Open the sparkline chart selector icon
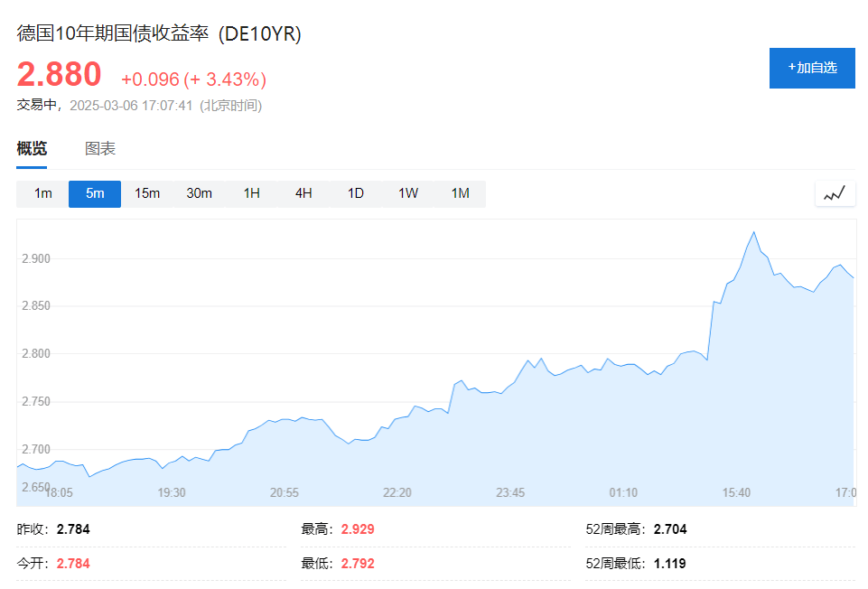The width and height of the screenshot is (868, 589). pyautogui.click(x=834, y=192)
